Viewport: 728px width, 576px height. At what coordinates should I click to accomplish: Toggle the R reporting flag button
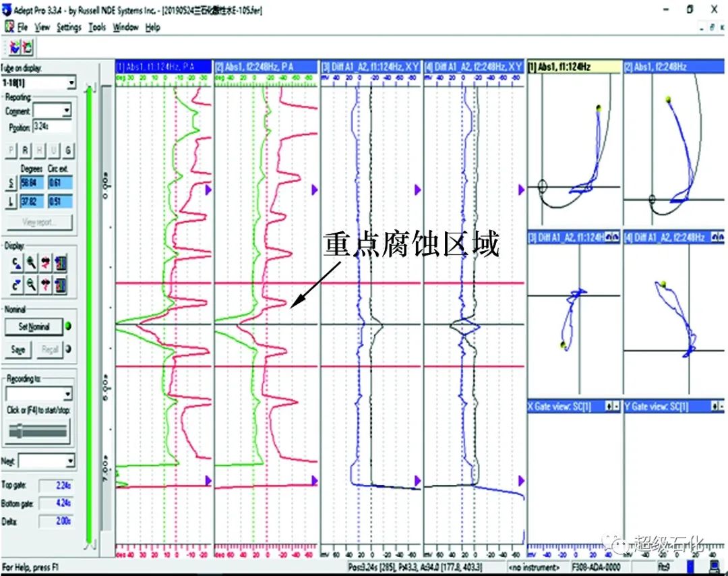pyautogui.click(x=26, y=149)
